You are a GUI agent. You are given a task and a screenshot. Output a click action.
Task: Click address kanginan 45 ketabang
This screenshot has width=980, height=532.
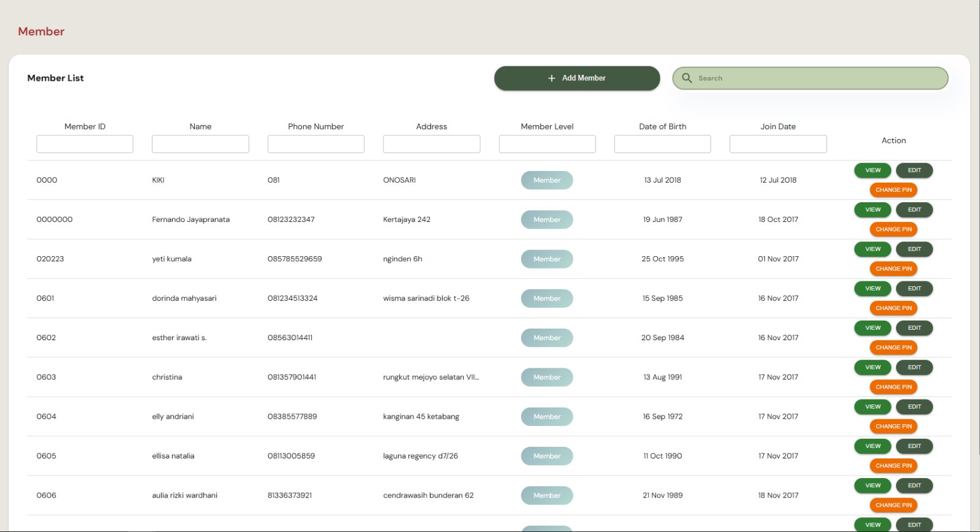pyautogui.click(x=421, y=417)
